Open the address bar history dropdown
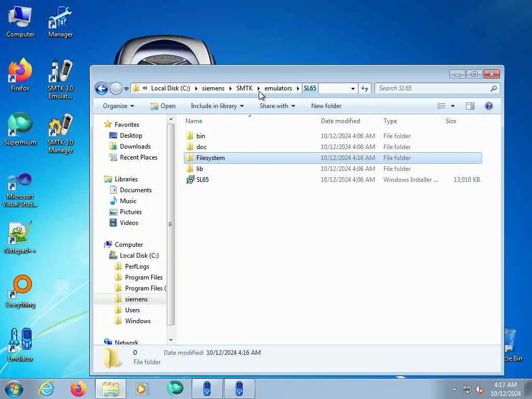The width and height of the screenshot is (532, 399). point(353,88)
